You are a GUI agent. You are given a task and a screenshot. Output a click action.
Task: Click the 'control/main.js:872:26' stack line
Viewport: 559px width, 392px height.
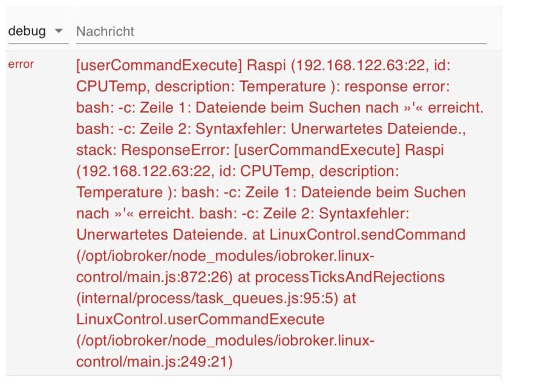[x=260, y=277]
